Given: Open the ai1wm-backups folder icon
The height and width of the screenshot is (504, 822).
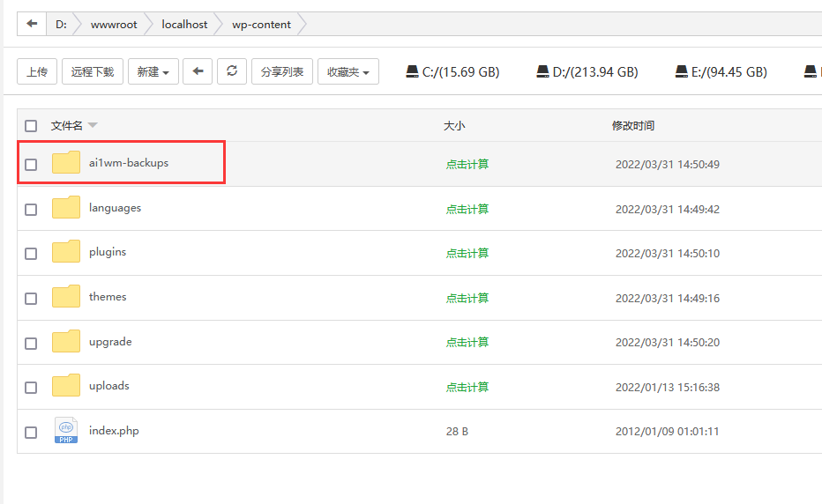Looking at the screenshot, I should click(66, 162).
